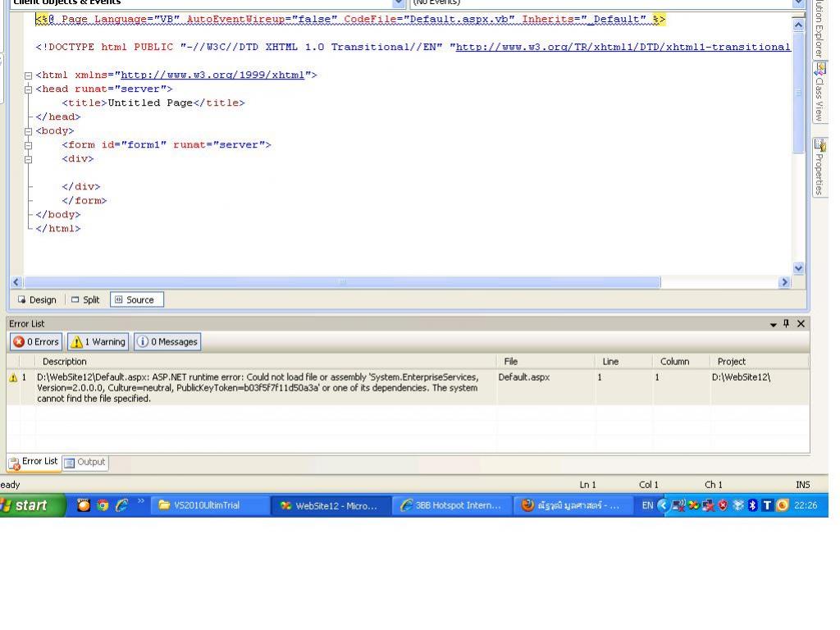Open the (No Events) dropdown arrow
Viewport: 840px width, 630px height.
click(x=798, y=3)
